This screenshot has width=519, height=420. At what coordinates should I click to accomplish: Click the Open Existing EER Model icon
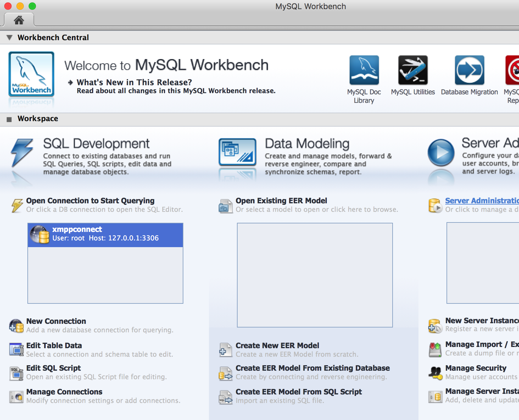(x=226, y=206)
